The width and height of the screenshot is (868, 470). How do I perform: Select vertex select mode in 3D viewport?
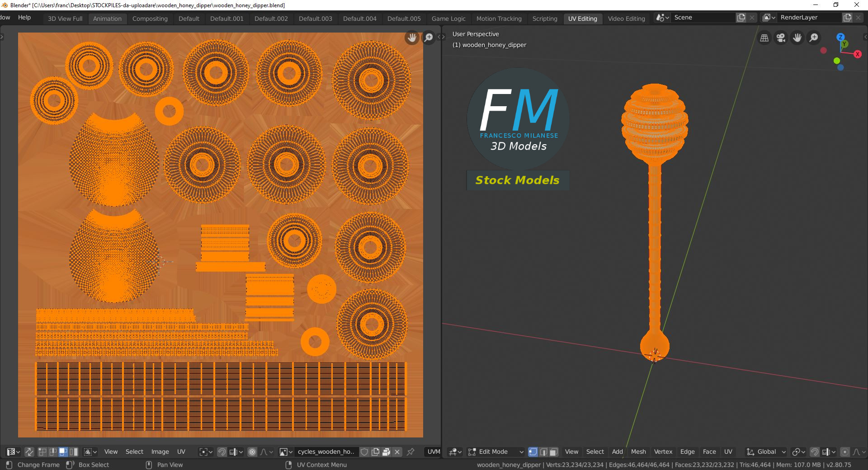coord(533,451)
